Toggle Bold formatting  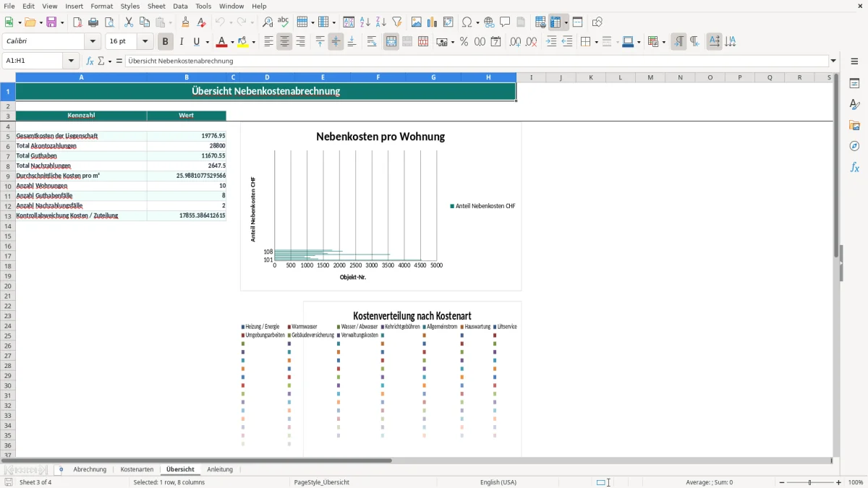pos(166,42)
